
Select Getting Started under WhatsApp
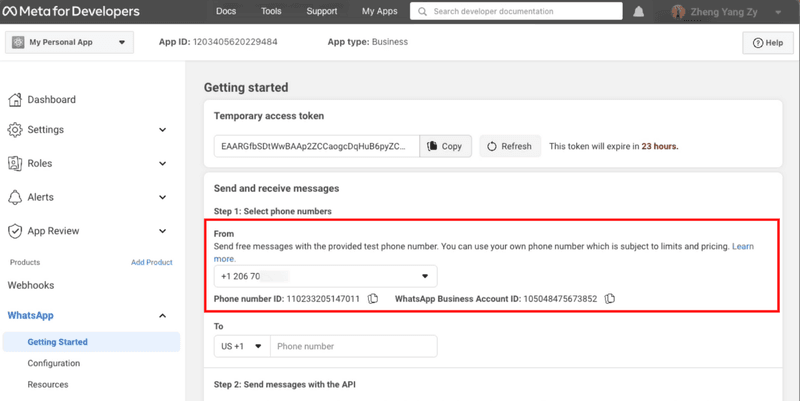(91, 342)
